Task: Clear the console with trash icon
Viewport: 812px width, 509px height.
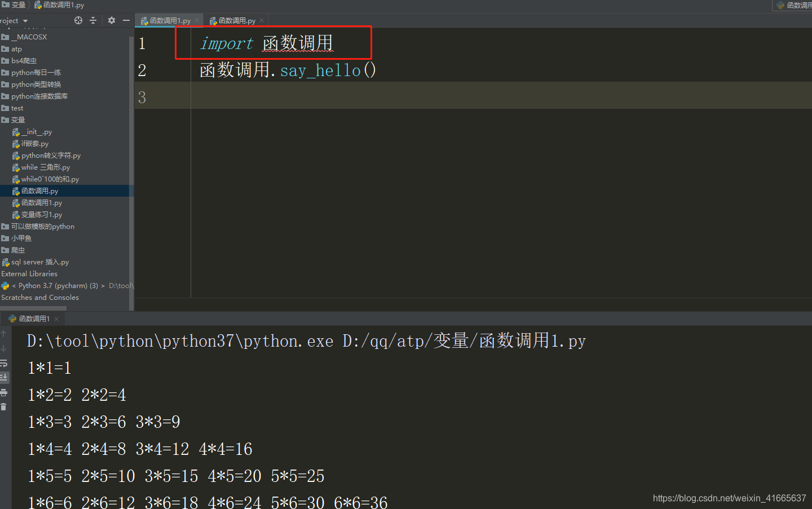Action: click(x=4, y=407)
